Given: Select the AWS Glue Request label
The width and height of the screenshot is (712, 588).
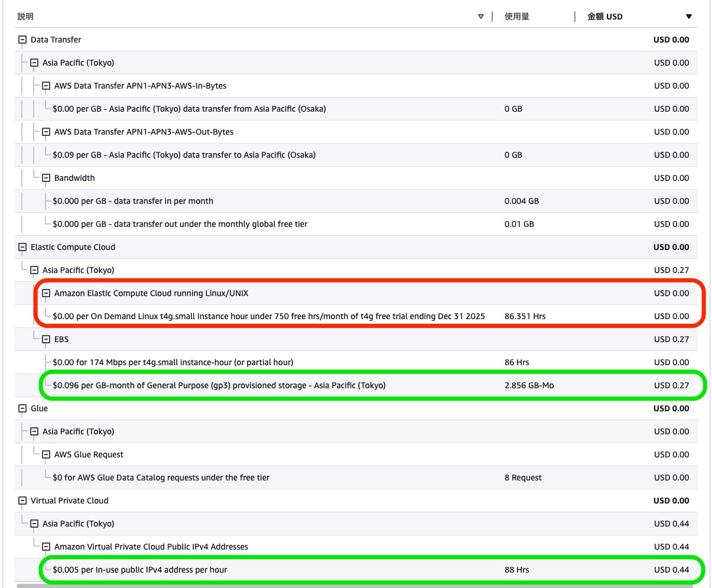Looking at the screenshot, I should (x=89, y=454).
